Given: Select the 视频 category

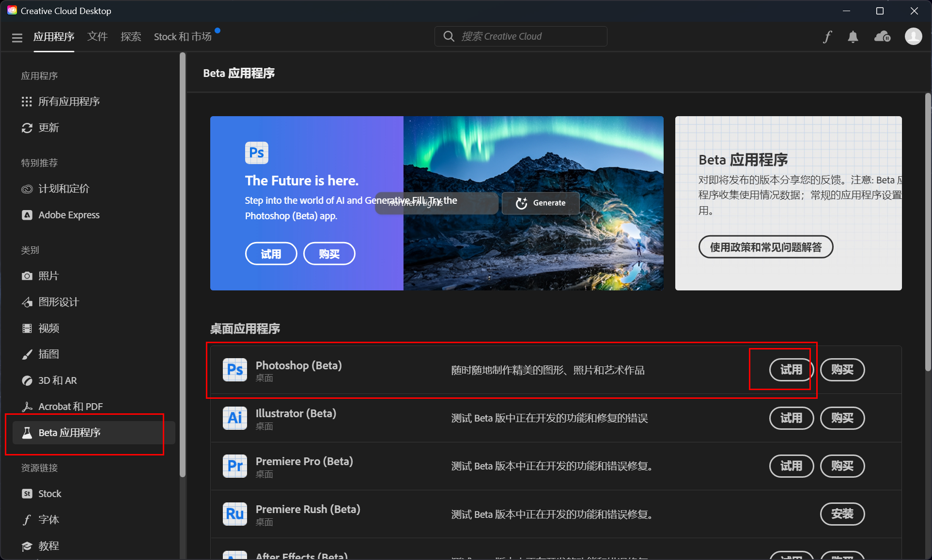Looking at the screenshot, I should coord(94,328).
